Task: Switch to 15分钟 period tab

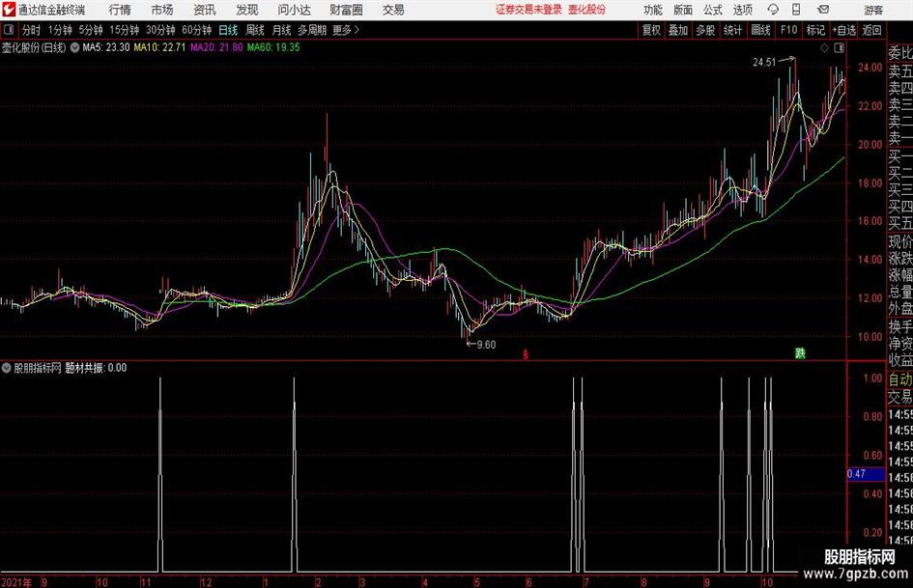Action: (125, 30)
